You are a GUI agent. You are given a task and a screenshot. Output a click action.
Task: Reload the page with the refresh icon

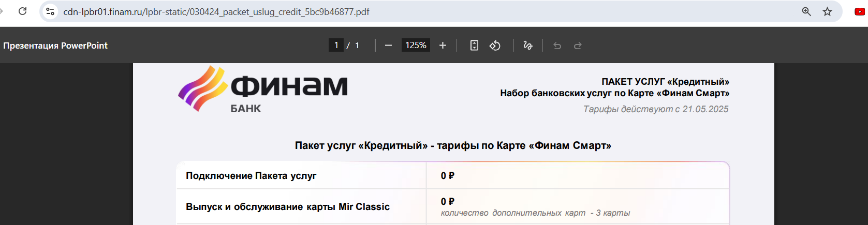coord(22,11)
